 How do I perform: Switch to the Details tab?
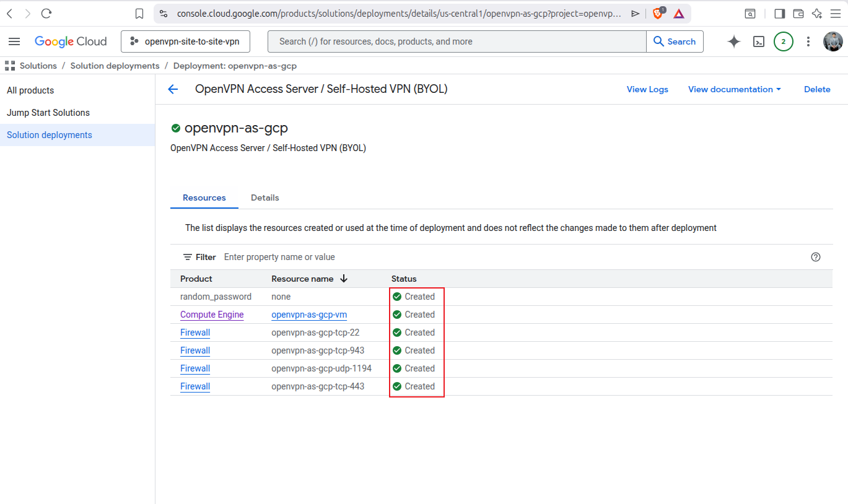point(265,198)
